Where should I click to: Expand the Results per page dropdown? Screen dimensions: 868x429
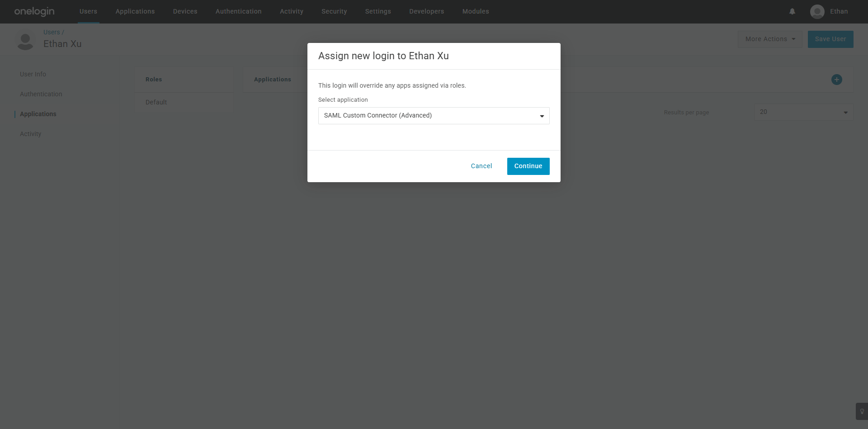(803, 112)
